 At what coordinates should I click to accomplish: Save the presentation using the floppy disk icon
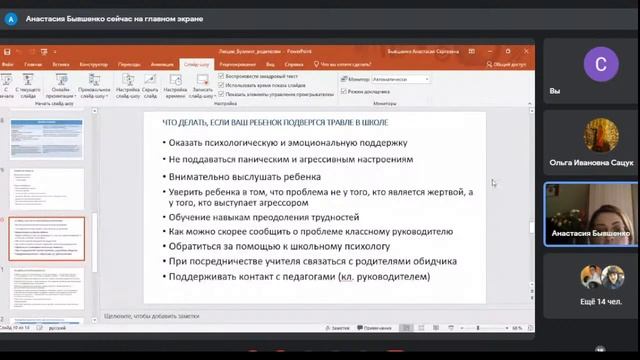click(x=7, y=52)
